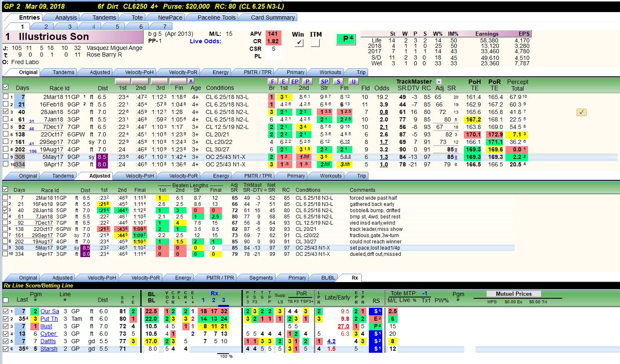Click the blank header button above 1st column
The image size is (620, 364).
click(x=123, y=81)
